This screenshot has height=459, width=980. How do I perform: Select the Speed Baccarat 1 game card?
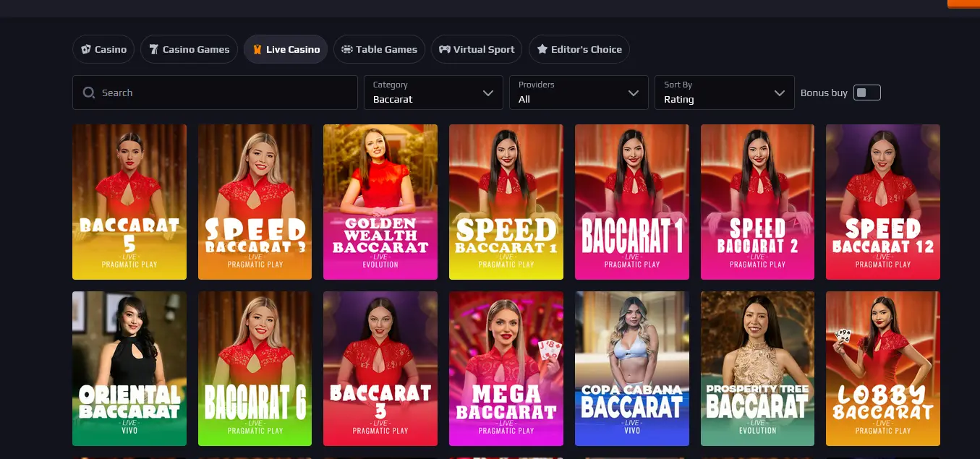point(506,202)
